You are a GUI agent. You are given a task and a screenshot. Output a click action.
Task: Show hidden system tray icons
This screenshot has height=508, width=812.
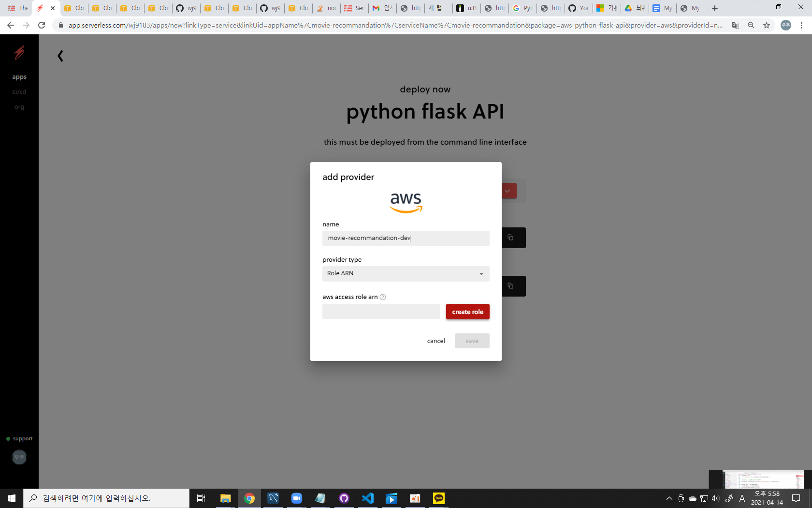point(669,498)
